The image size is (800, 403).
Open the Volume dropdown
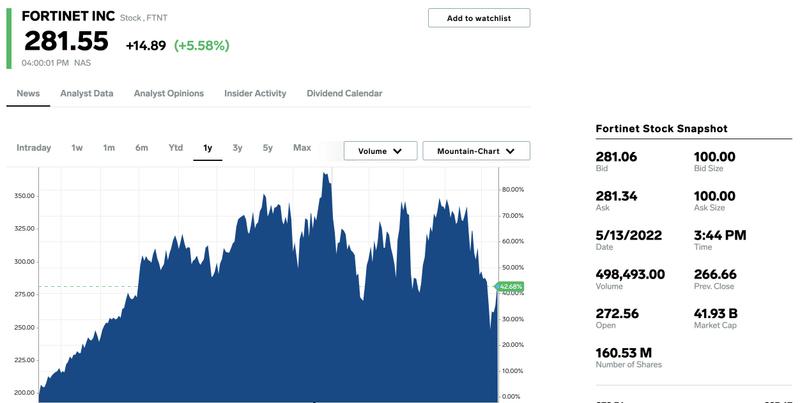pos(380,151)
